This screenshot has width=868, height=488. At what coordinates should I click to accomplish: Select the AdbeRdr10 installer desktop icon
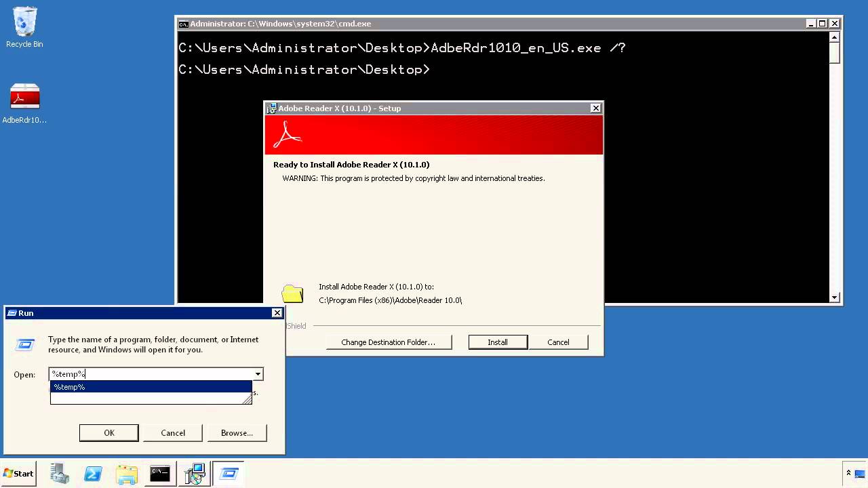point(24,104)
